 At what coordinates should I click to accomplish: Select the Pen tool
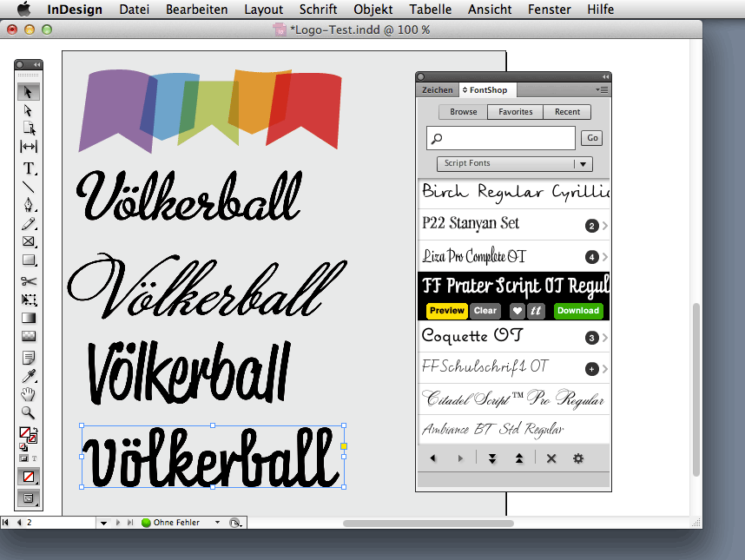click(x=29, y=205)
